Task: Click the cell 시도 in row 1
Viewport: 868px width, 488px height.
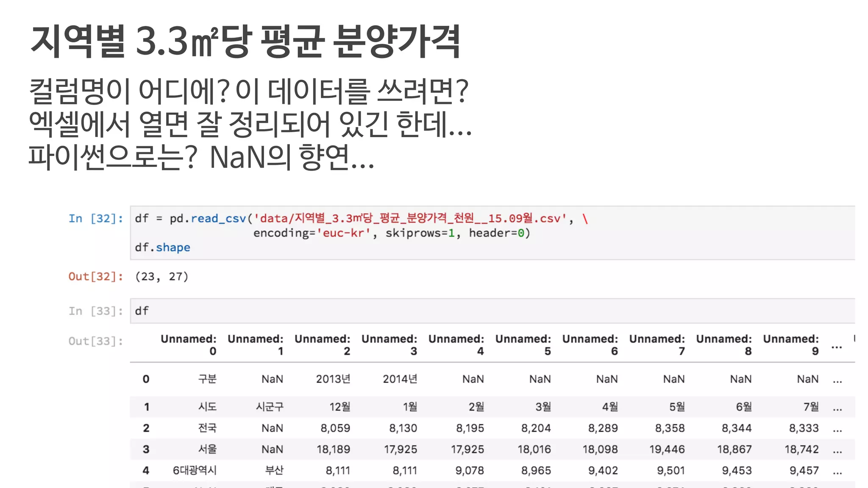Action: click(207, 407)
